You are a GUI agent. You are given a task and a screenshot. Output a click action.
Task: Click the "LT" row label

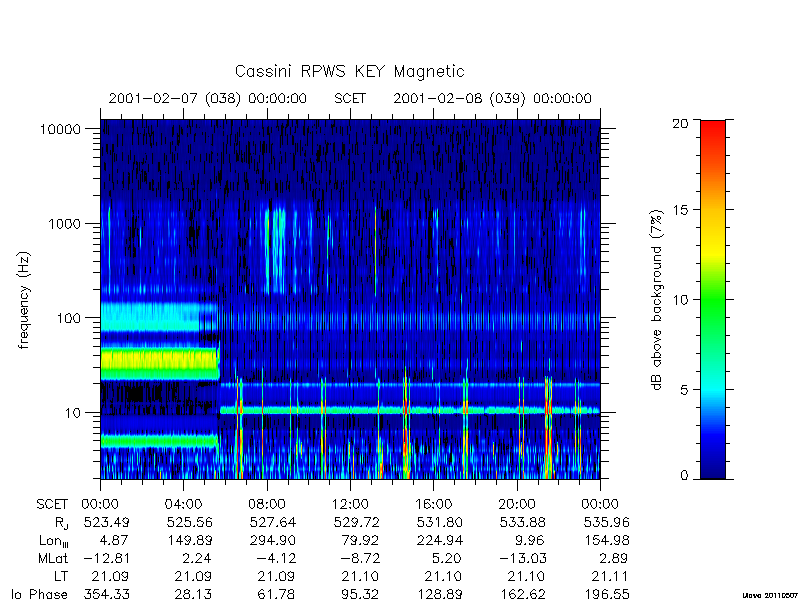(61, 576)
